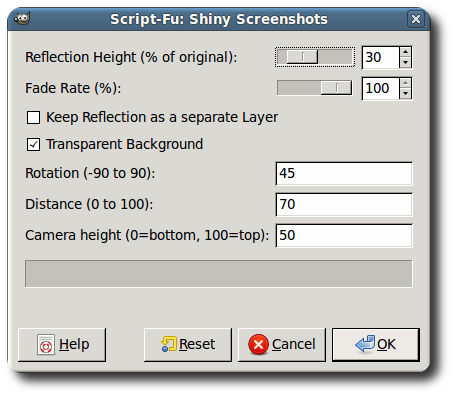The height and width of the screenshot is (396, 454).
Task: Cancel the Script-Fu dialog
Action: 282,345
